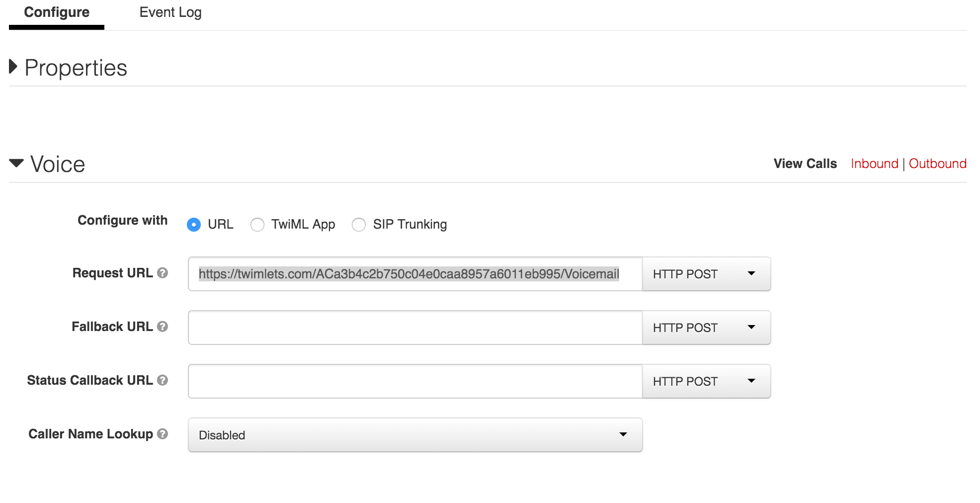Image resolution: width=980 pixels, height=503 pixels.
Task: Open the Inbound calls link
Action: [x=874, y=164]
